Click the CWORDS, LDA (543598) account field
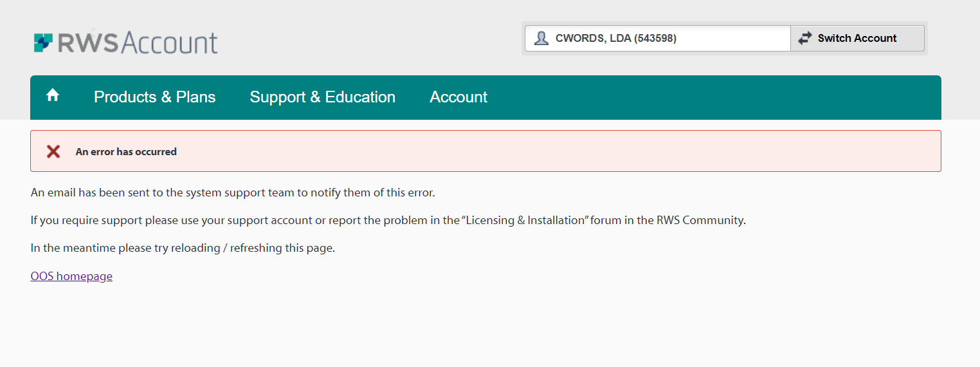Image resolution: width=980 pixels, height=367 pixels. (x=658, y=38)
